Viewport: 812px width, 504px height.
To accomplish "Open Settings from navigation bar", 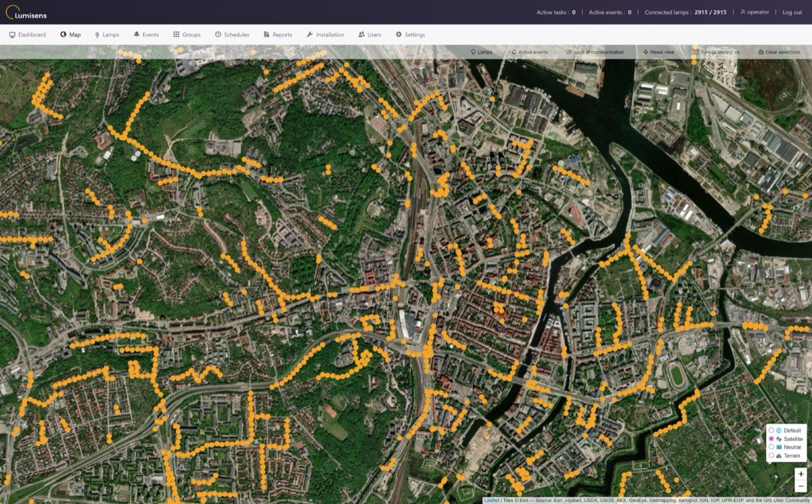I will click(x=411, y=35).
